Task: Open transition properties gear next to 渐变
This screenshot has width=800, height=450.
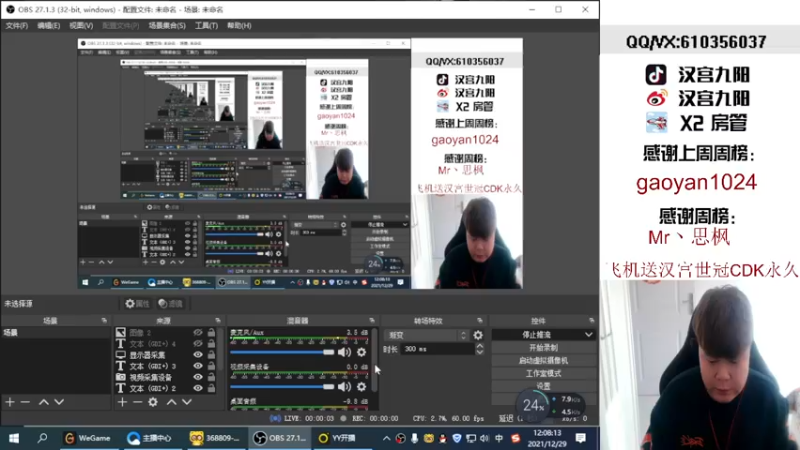Action: [478, 335]
